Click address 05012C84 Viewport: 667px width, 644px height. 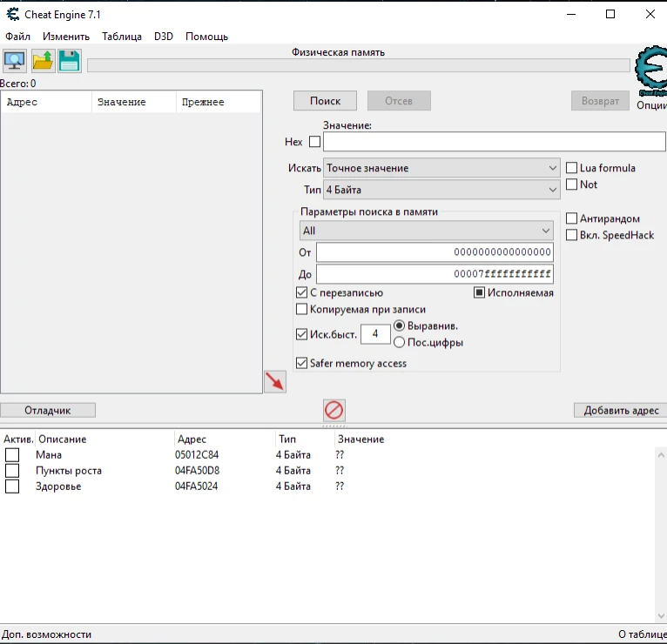tap(197, 455)
